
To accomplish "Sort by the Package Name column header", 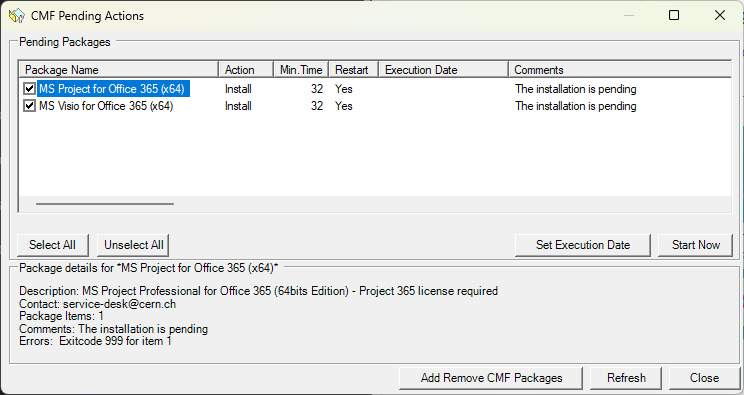I will pos(119,70).
